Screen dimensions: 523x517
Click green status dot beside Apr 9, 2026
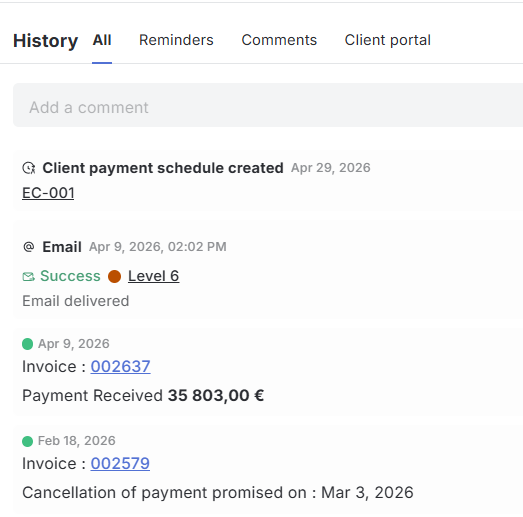point(27,344)
